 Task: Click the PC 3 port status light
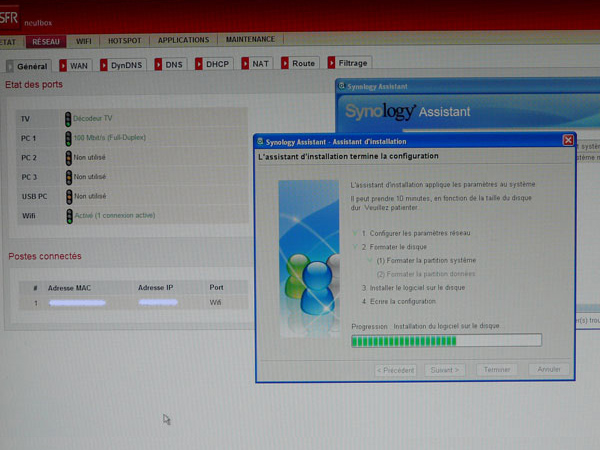(x=69, y=178)
